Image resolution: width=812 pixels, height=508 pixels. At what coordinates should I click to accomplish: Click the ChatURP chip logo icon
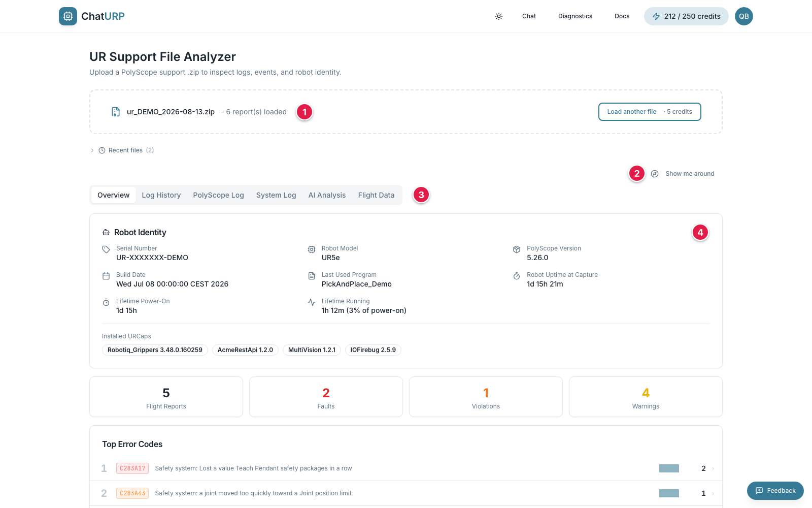click(x=68, y=16)
